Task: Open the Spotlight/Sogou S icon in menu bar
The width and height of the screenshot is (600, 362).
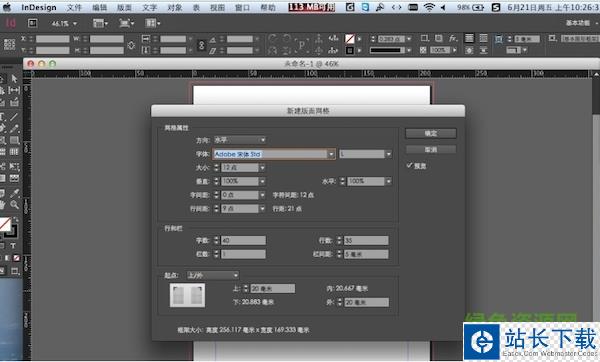Action: pos(496,7)
